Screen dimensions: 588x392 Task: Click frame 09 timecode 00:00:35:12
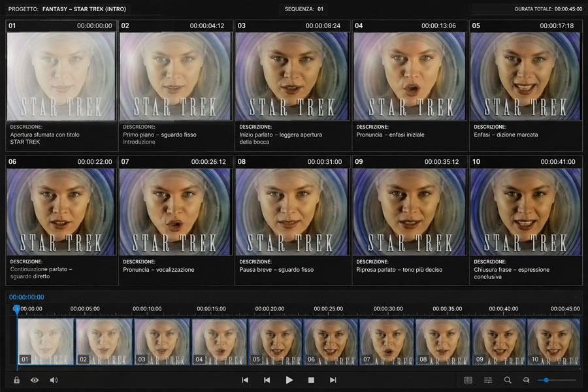pyautogui.click(x=442, y=161)
